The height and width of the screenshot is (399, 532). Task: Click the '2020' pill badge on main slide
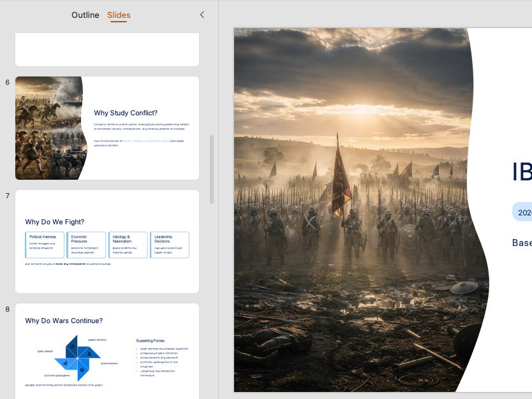tap(523, 211)
